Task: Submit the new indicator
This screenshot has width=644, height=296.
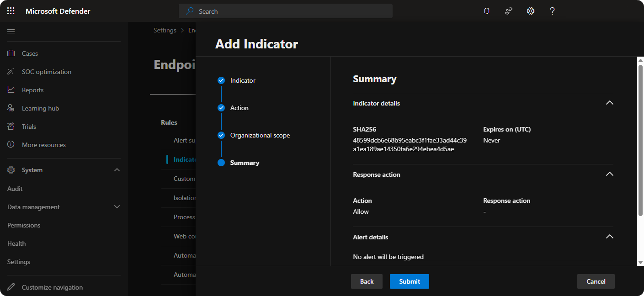Action: pyautogui.click(x=409, y=281)
